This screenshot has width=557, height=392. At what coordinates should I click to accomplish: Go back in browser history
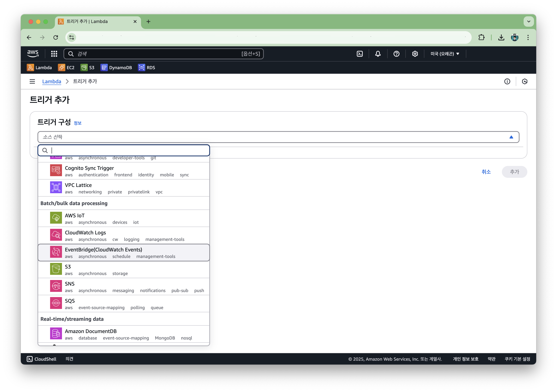click(x=29, y=37)
